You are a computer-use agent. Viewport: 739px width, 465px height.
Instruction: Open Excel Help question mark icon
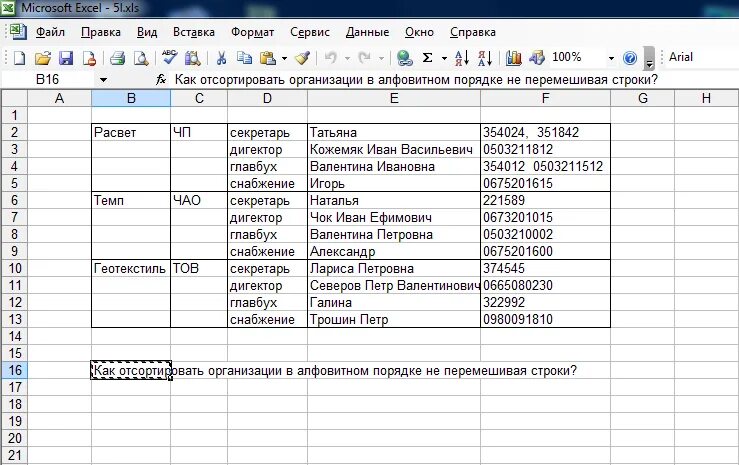[630, 58]
